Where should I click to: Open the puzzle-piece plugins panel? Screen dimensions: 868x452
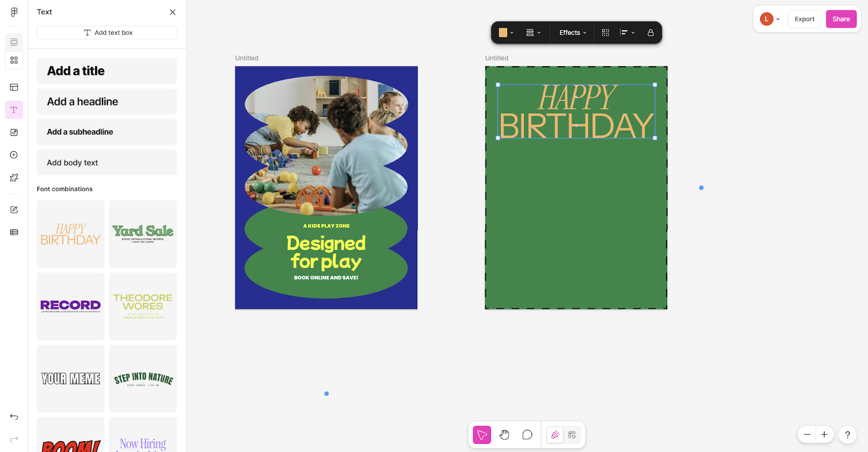[14, 178]
